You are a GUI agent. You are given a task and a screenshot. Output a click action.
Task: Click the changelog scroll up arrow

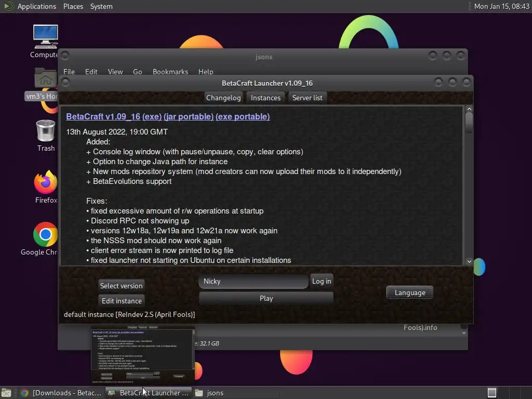click(x=469, y=109)
